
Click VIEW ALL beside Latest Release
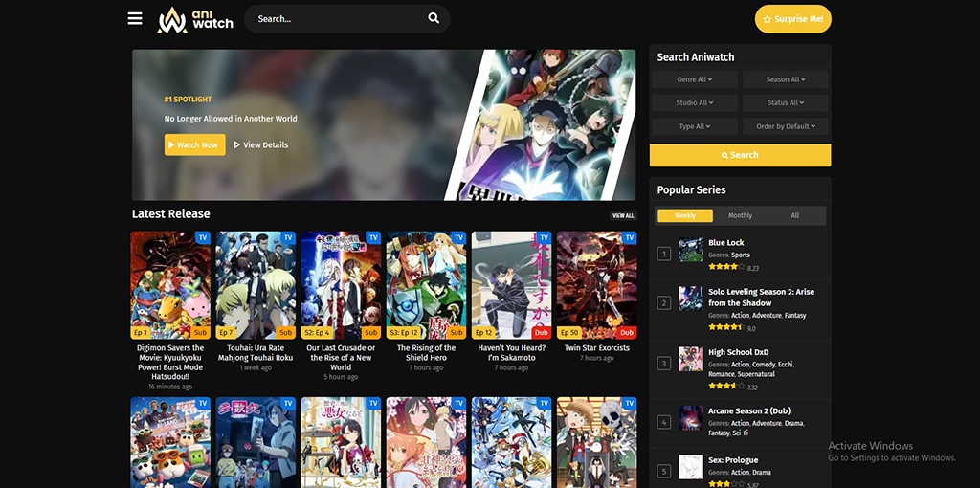[623, 215]
